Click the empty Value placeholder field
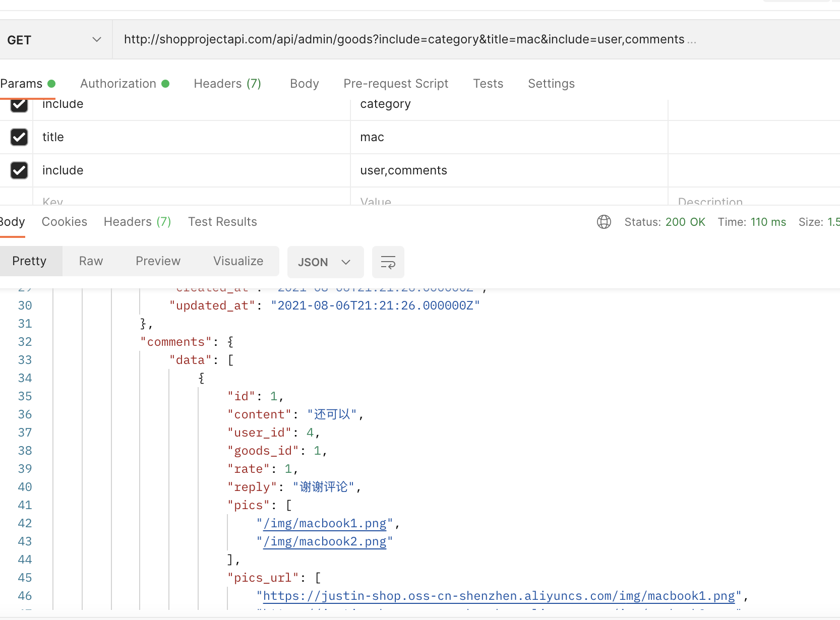This screenshot has width=840, height=620. 509,198
